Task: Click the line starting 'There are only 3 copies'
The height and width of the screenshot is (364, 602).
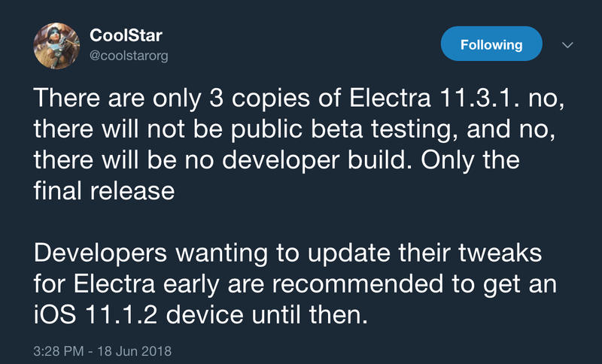Action: pos(299,98)
